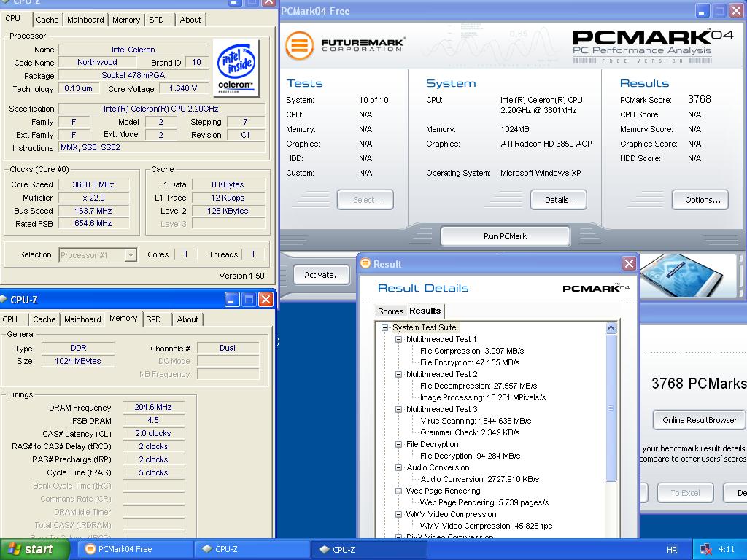Select File Compression: 3.097 MB/s row
Viewport: 747px width, 560px height.
point(472,351)
